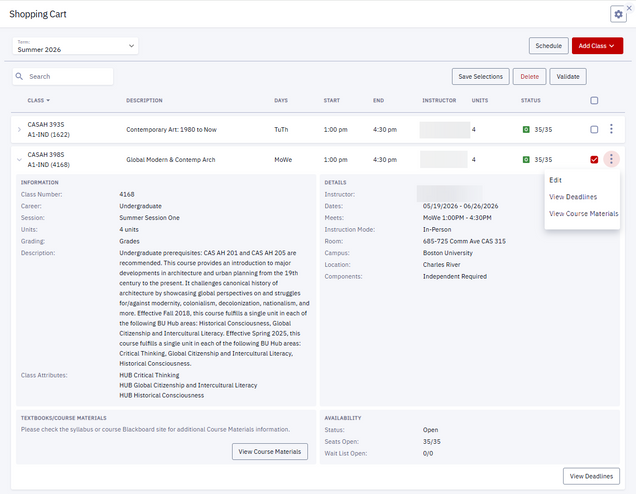The image size is (636, 494).
Task: Click the Schedule button
Action: 548,46
